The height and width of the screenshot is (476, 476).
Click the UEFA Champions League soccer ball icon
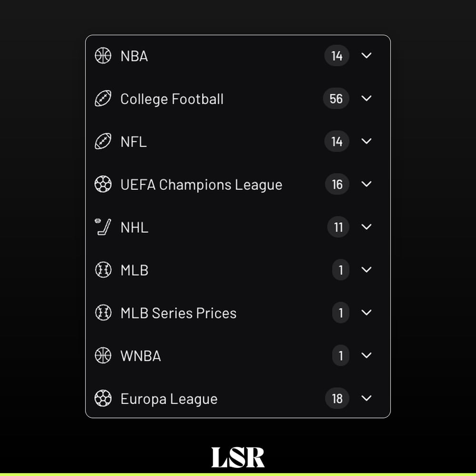(x=103, y=184)
